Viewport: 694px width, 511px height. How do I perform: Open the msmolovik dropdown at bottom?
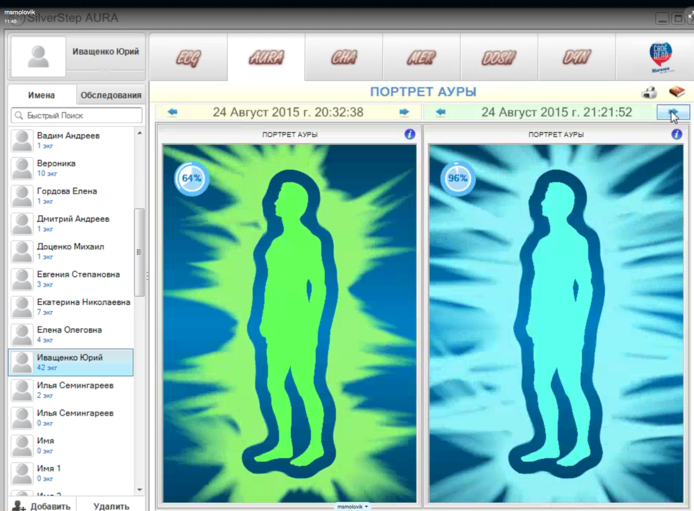[352, 507]
